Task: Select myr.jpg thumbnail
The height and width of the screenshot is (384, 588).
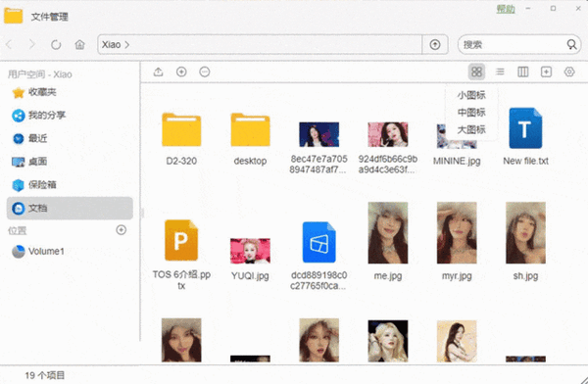Action: pos(457,233)
